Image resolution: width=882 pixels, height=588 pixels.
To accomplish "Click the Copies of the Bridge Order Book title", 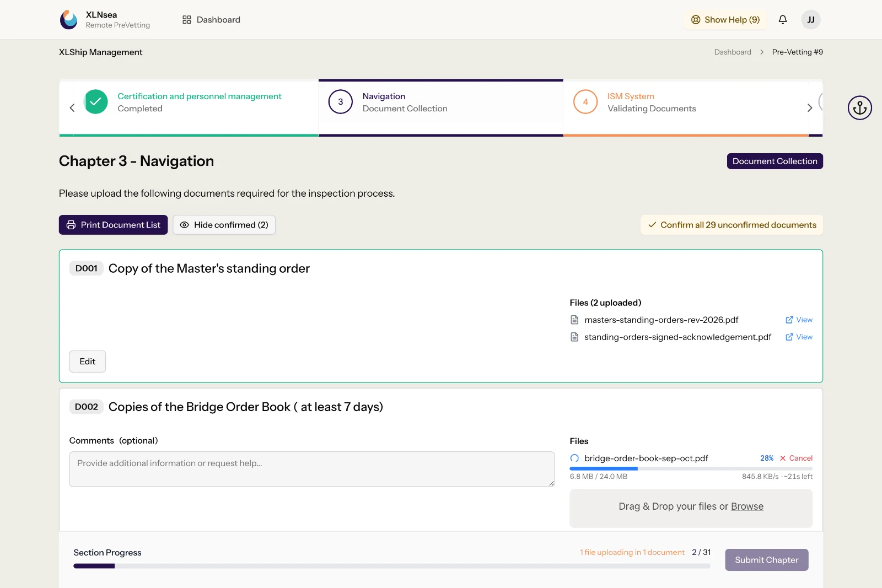I will click(246, 407).
